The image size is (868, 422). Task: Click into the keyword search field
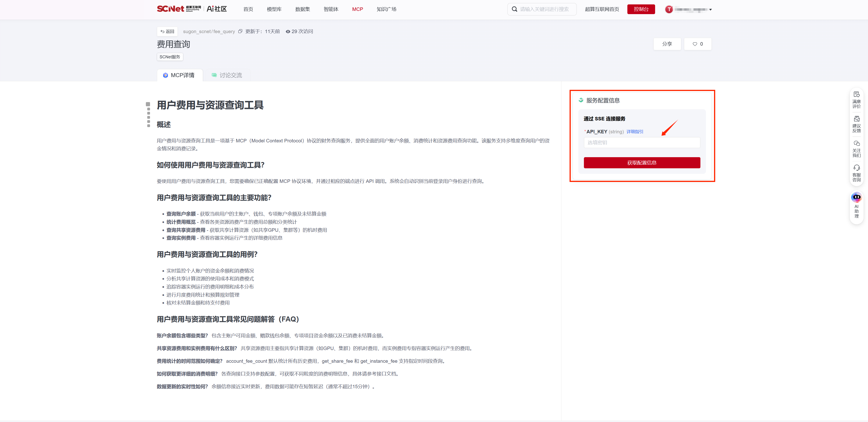click(546, 9)
